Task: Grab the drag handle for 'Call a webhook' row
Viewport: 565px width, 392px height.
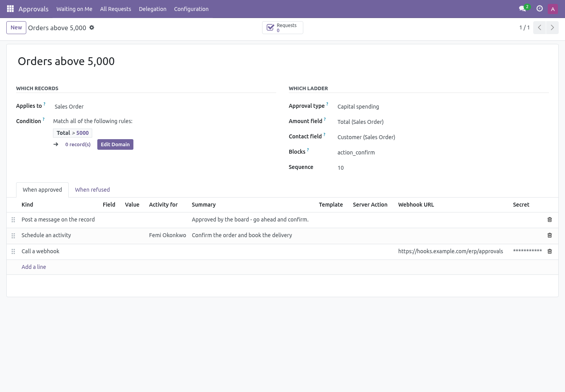Action: [x=13, y=251]
